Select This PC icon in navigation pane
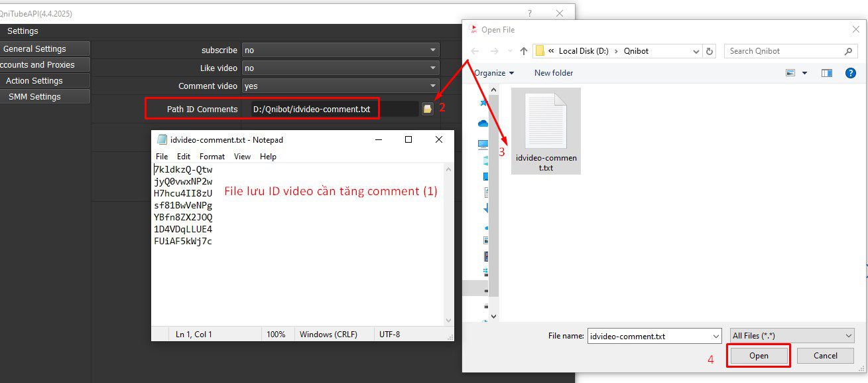The width and height of the screenshot is (868, 383). tap(483, 144)
